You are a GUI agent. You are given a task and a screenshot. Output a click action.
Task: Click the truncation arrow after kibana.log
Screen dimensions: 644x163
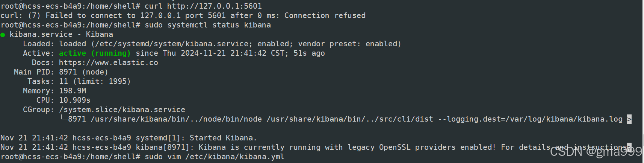(x=629, y=119)
